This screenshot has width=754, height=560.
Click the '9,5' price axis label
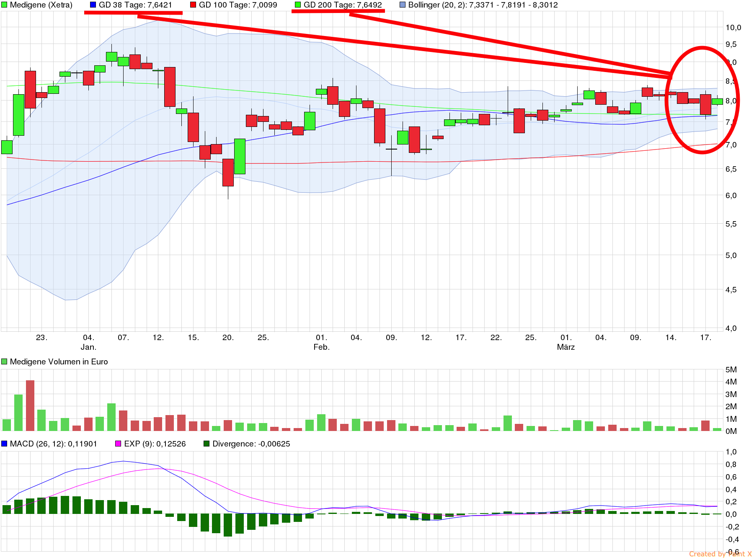tap(731, 44)
